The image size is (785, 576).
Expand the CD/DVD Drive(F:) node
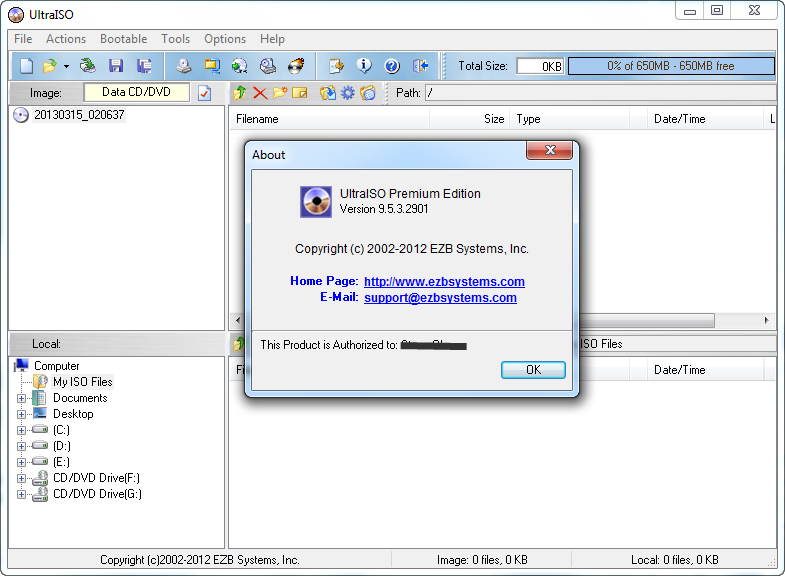coord(21,478)
